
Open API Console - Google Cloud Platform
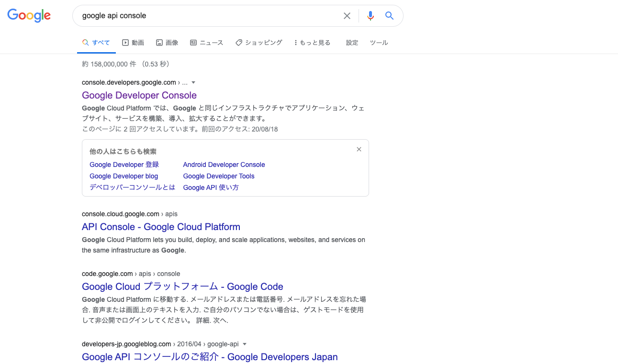pos(161,227)
